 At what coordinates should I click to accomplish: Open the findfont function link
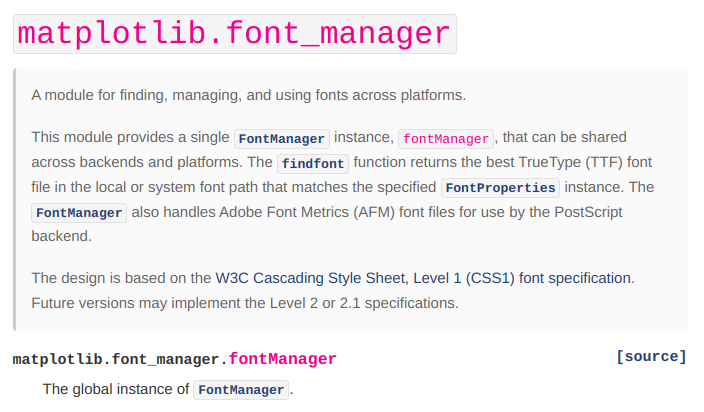coord(311,163)
